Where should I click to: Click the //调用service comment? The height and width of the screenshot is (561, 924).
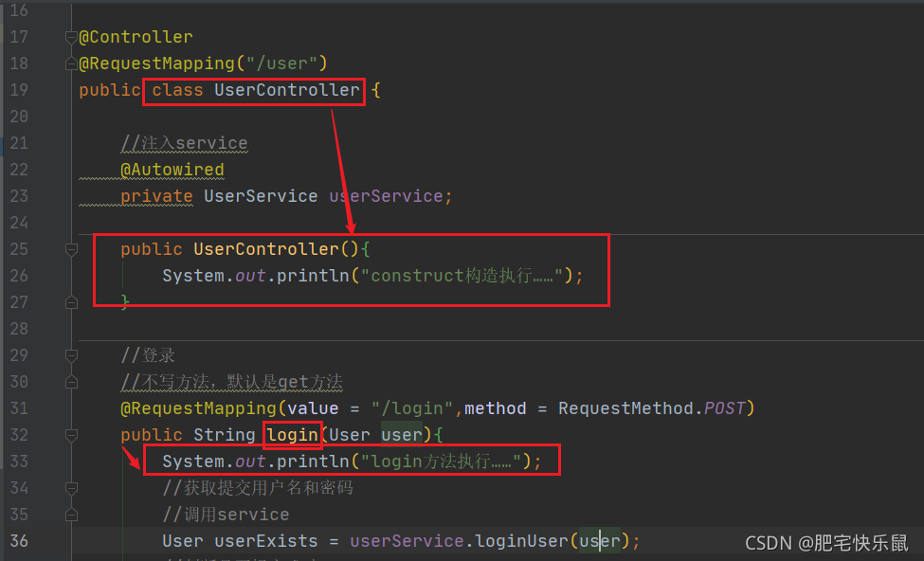[226, 515]
